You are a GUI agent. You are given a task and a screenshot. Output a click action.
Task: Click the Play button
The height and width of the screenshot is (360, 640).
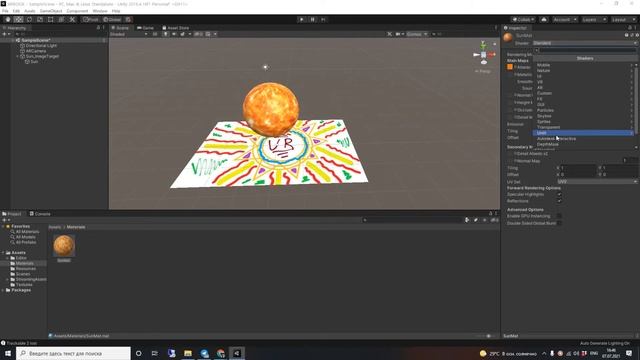pyautogui.click(x=302, y=19)
